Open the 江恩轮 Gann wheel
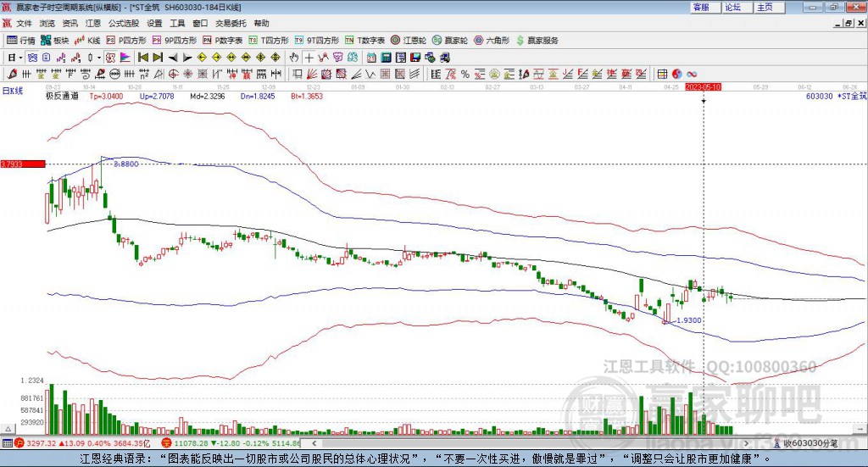868x467 pixels. [x=409, y=41]
